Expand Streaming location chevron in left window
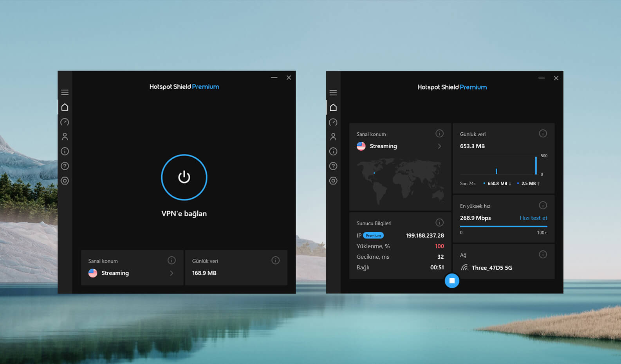The image size is (621, 364). (171, 273)
